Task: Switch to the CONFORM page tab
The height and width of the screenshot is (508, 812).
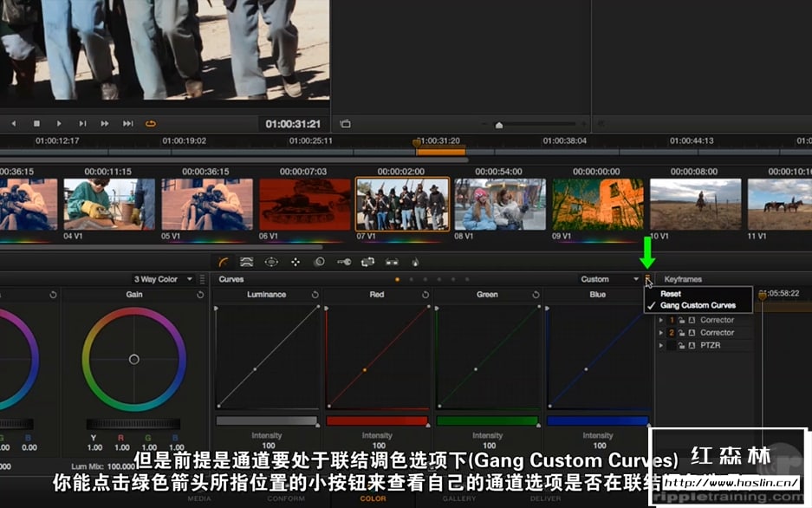Action: tap(286, 498)
